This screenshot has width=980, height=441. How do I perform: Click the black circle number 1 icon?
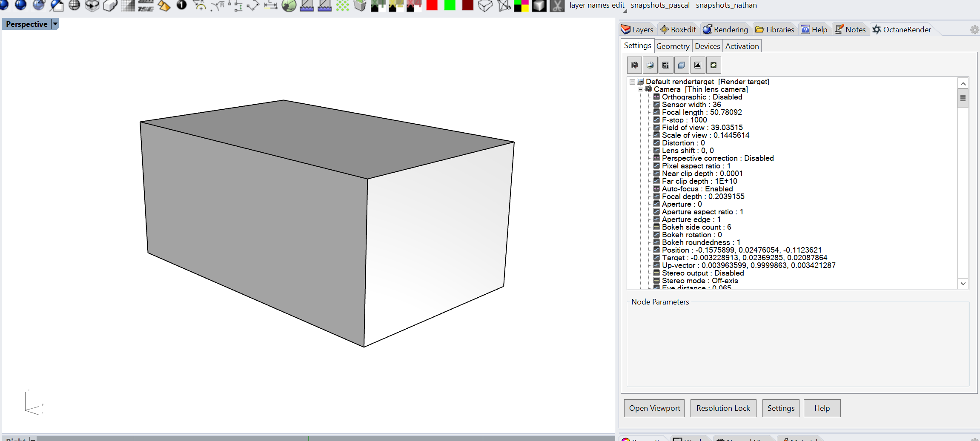click(182, 5)
